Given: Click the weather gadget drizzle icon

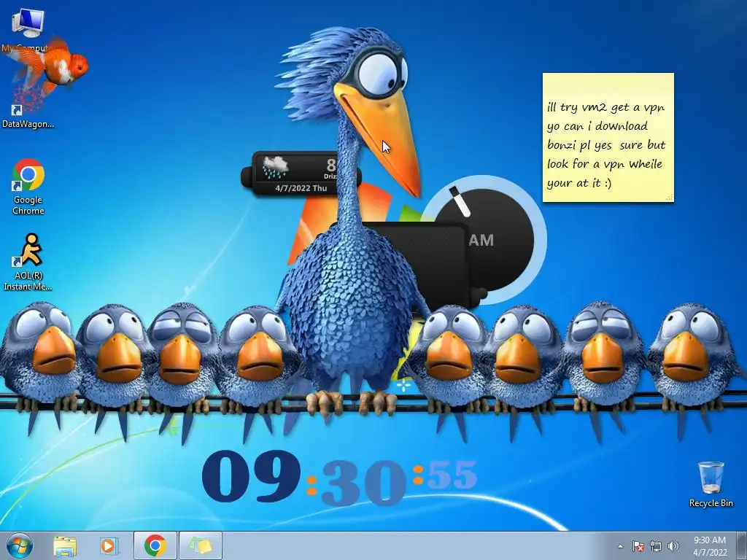Looking at the screenshot, I should [275, 167].
